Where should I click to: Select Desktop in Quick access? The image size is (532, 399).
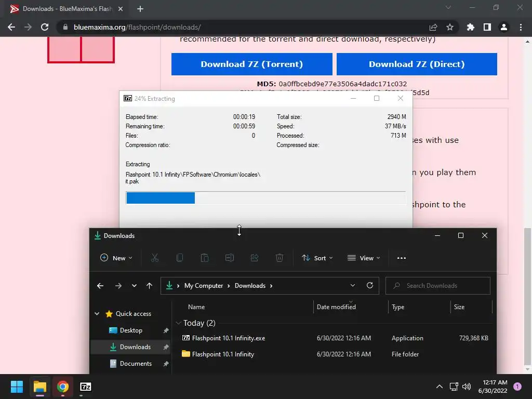131,330
